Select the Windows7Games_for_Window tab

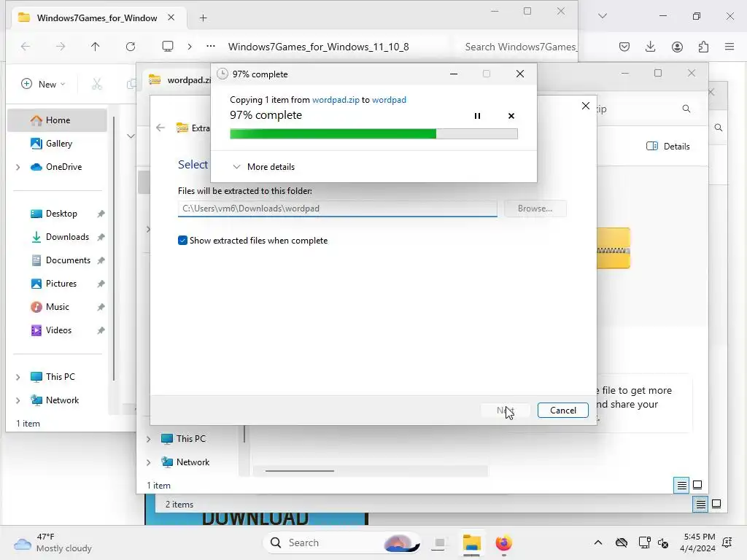[97, 18]
